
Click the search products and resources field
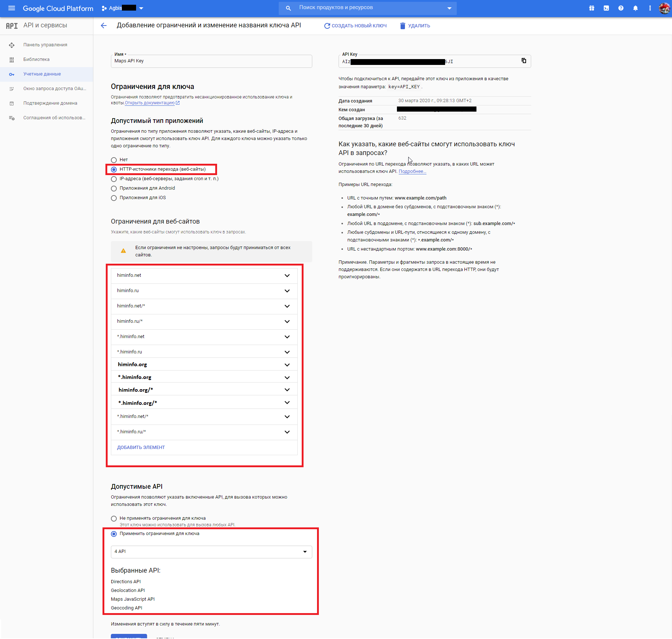[368, 8]
